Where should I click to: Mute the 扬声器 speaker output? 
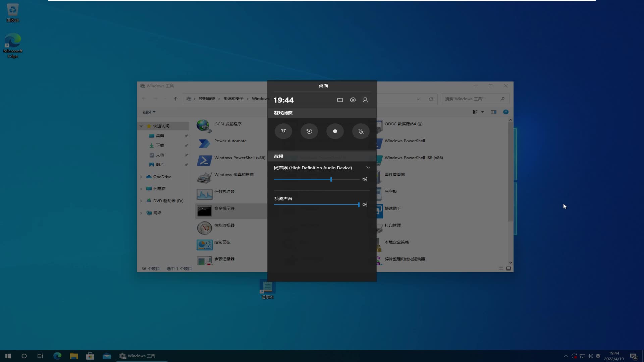[365, 179]
